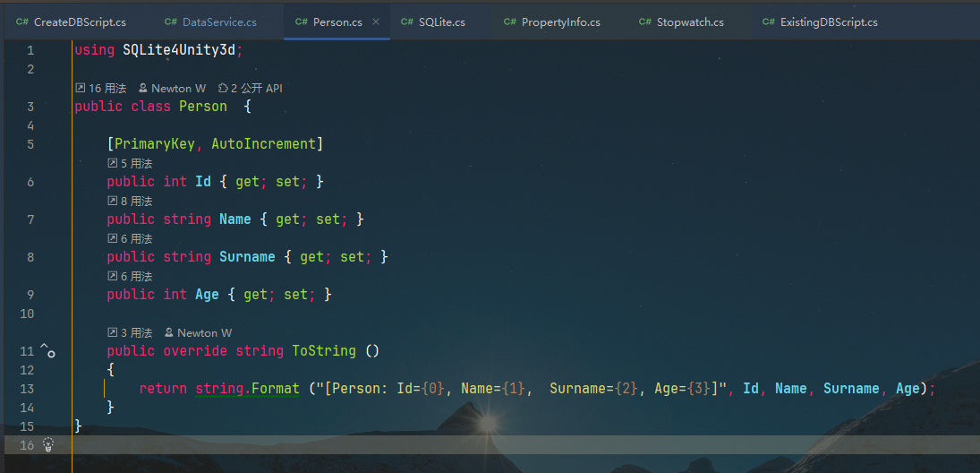Screen dimensions: 980x473
Task: Click line number 3 in the gutter
Action: [30, 107]
